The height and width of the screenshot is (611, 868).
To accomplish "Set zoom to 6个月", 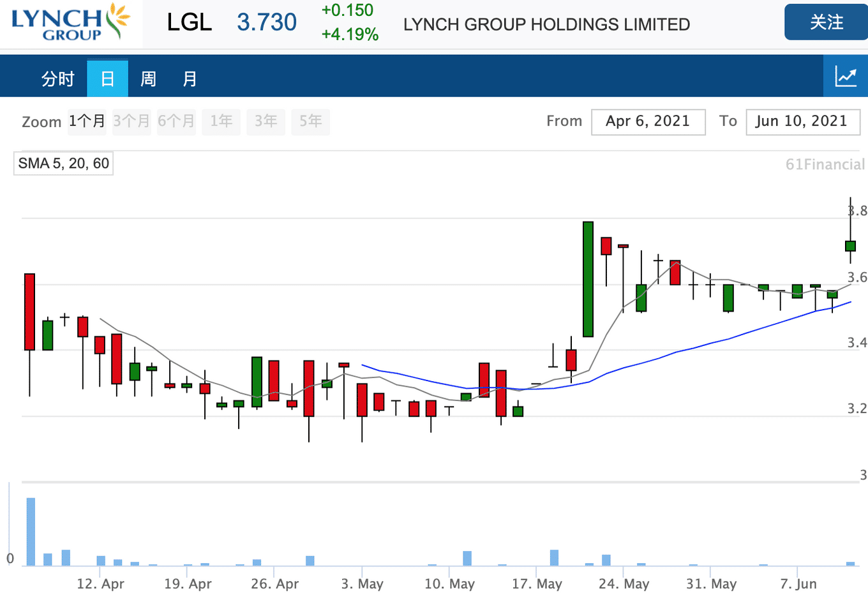I will click(176, 121).
